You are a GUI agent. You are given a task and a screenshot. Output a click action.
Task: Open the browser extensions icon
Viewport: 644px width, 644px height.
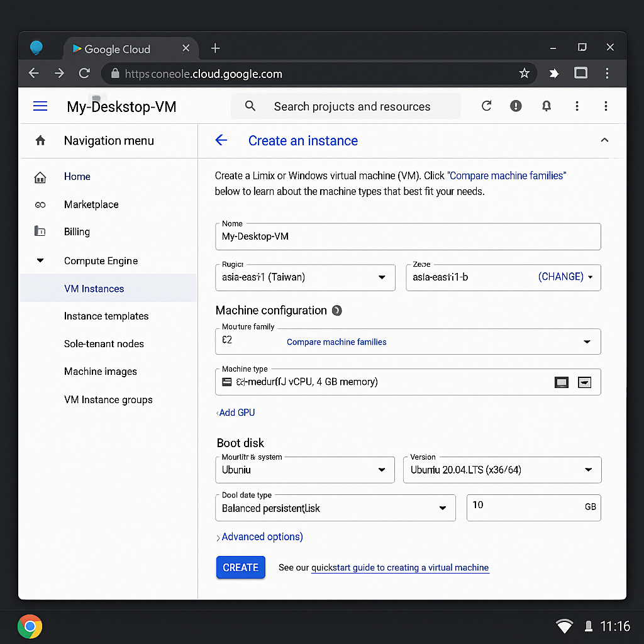tap(553, 74)
